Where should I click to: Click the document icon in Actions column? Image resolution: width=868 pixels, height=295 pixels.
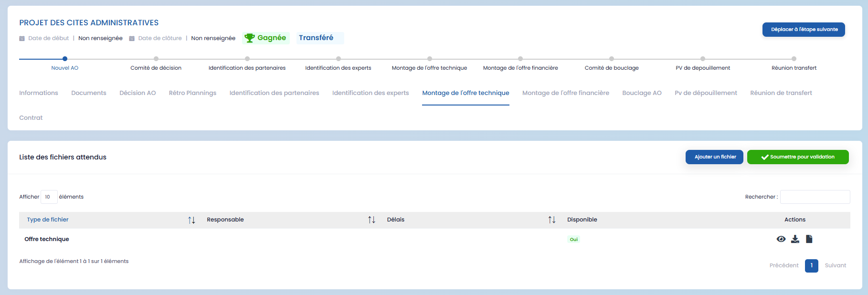coord(809,239)
